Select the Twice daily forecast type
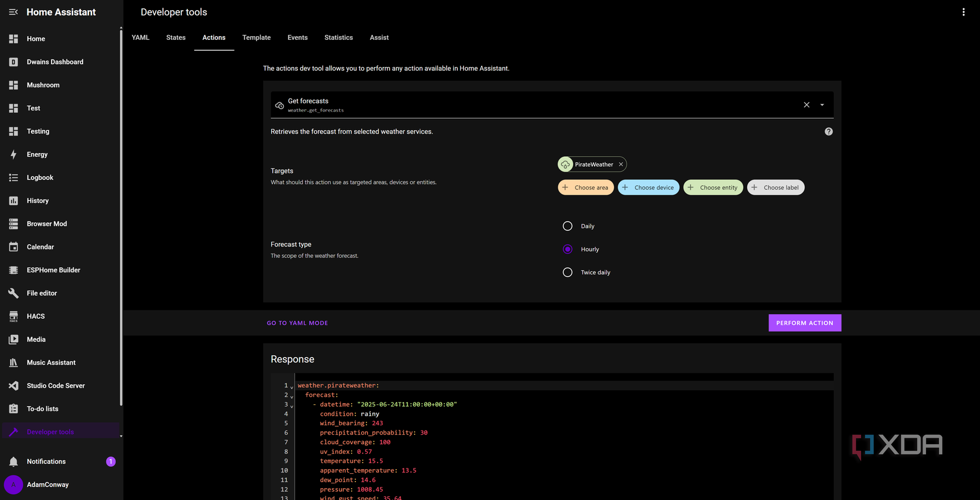This screenshot has height=500, width=980. (568, 273)
